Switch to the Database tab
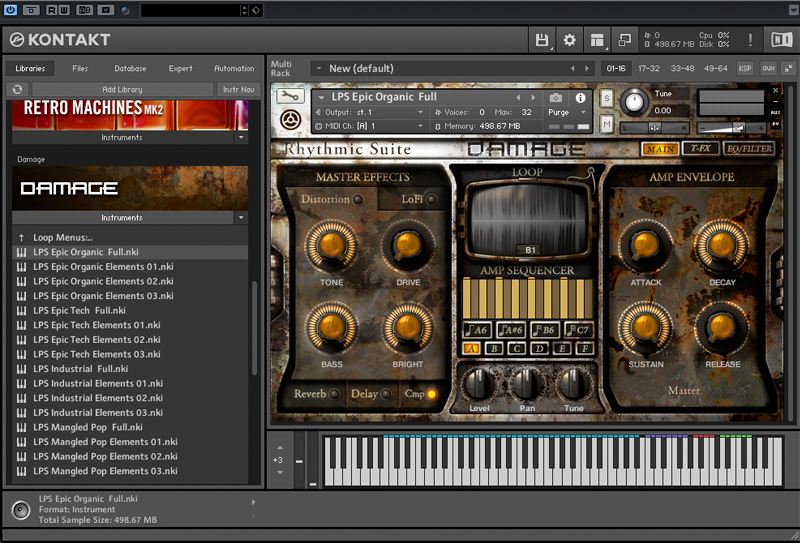Image resolution: width=800 pixels, height=543 pixels. [x=130, y=68]
